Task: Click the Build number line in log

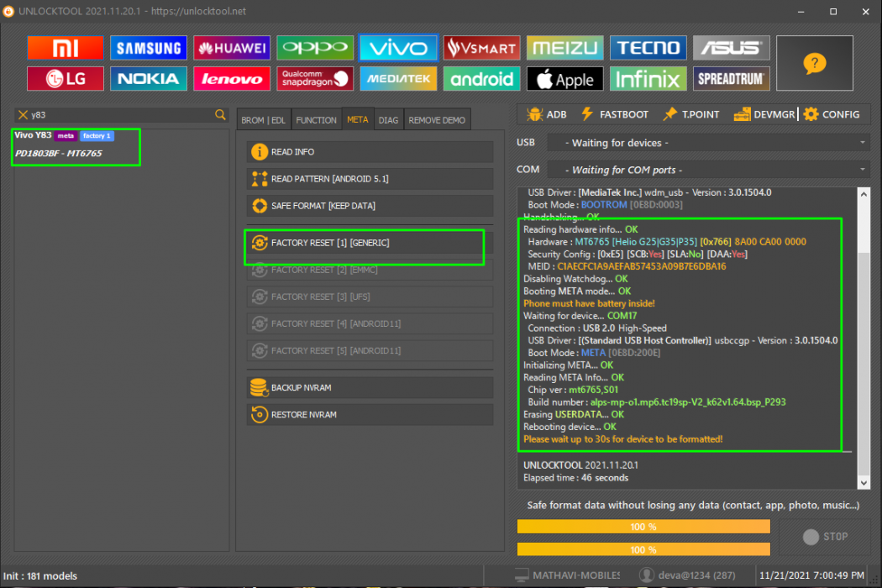Action: (656, 402)
